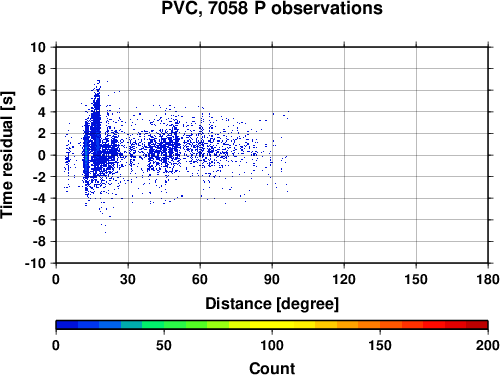Click the y-axis tick label -10
This screenshot has height=375, width=500.
tap(35, 263)
